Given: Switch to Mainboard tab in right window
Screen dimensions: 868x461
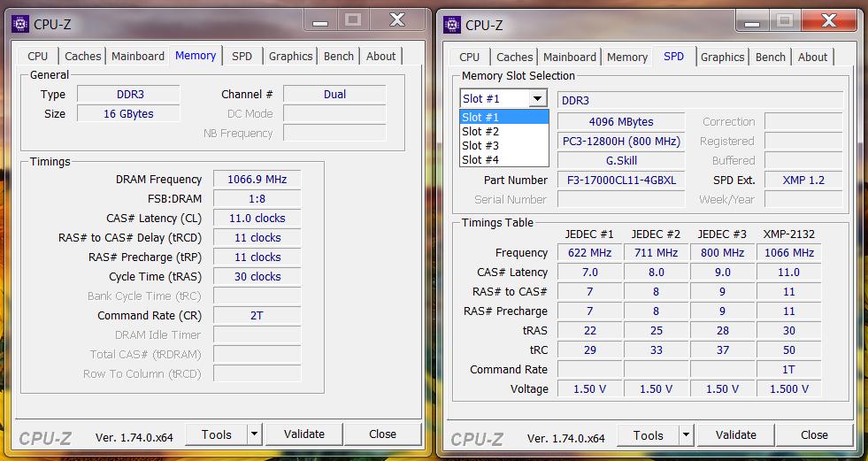Looking at the screenshot, I should pyautogui.click(x=570, y=57).
